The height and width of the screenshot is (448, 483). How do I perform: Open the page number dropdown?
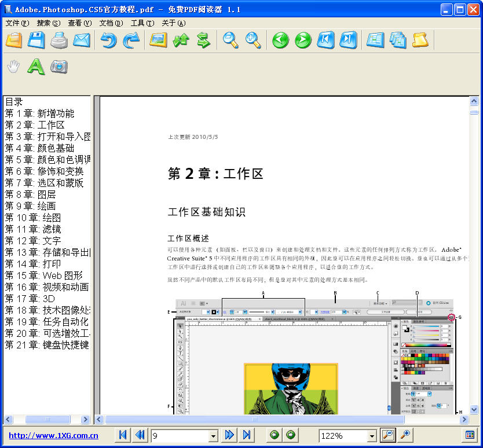click(x=213, y=436)
